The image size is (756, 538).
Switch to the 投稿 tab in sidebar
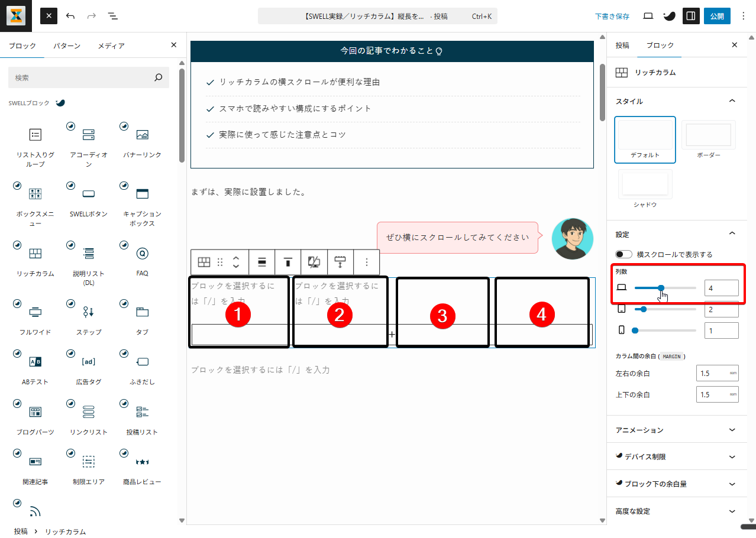[622, 46]
